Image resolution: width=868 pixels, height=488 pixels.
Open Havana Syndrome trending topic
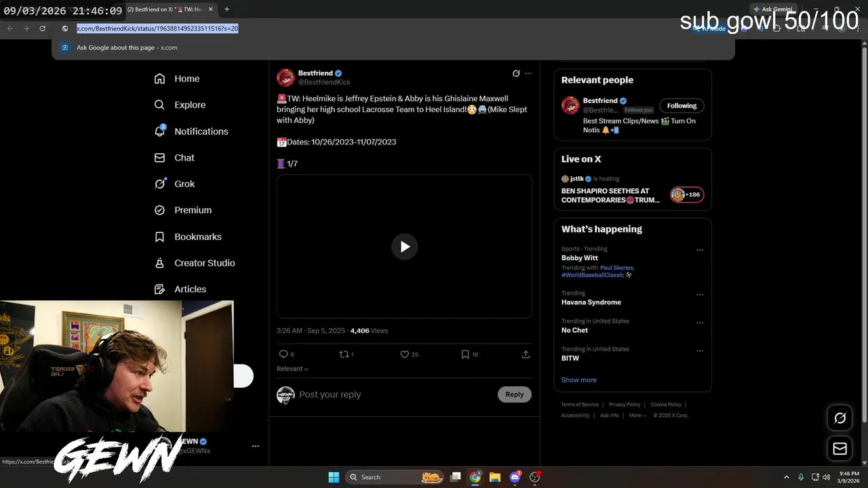pos(591,302)
